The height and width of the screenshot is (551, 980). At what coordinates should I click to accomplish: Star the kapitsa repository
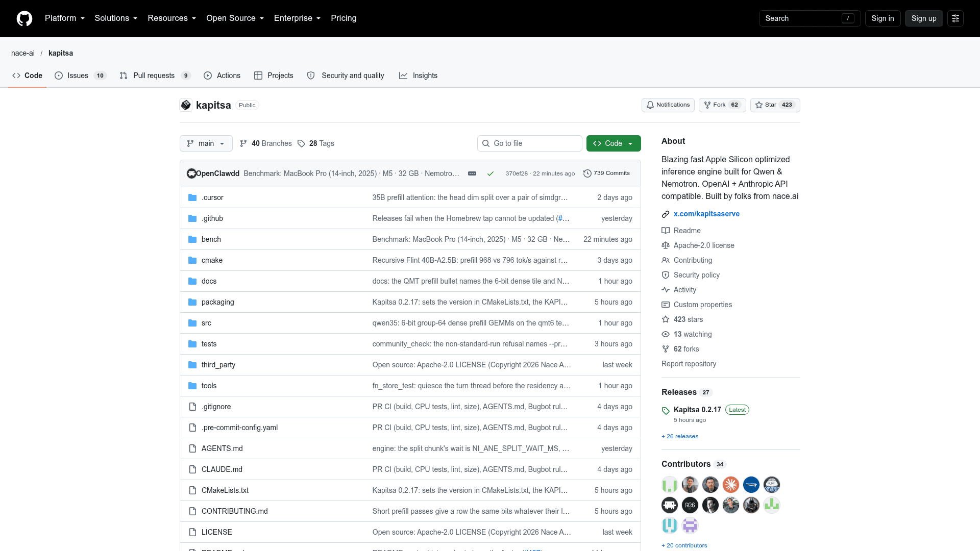tap(775, 105)
